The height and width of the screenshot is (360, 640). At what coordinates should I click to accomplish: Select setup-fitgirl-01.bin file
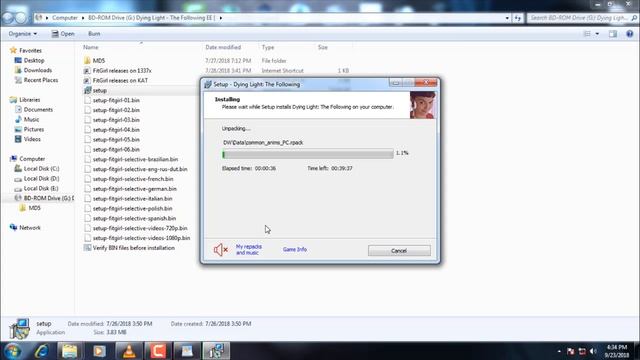point(116,100)
